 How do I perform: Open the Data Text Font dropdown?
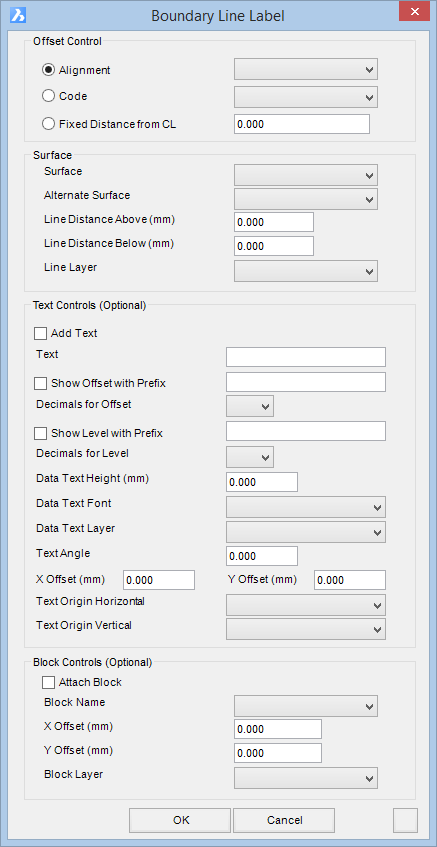306,507
